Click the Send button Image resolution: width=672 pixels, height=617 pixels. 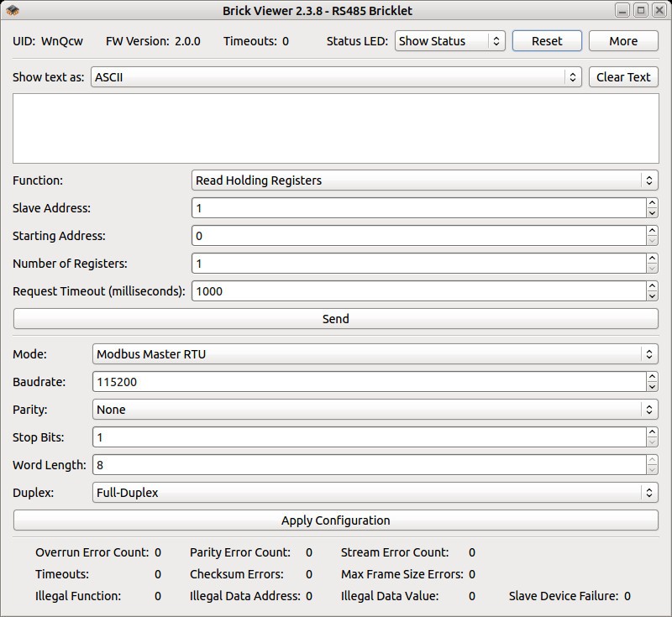tap(335, 318)
